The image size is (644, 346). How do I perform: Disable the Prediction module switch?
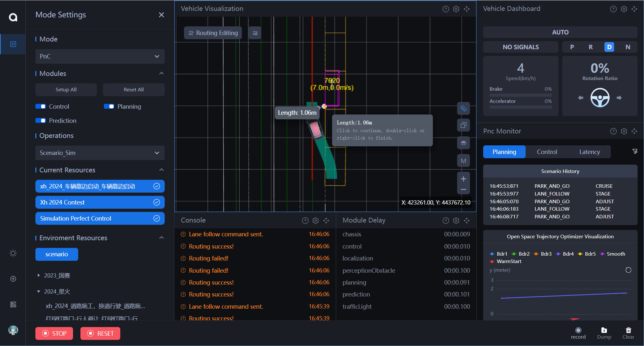[41, 121]
